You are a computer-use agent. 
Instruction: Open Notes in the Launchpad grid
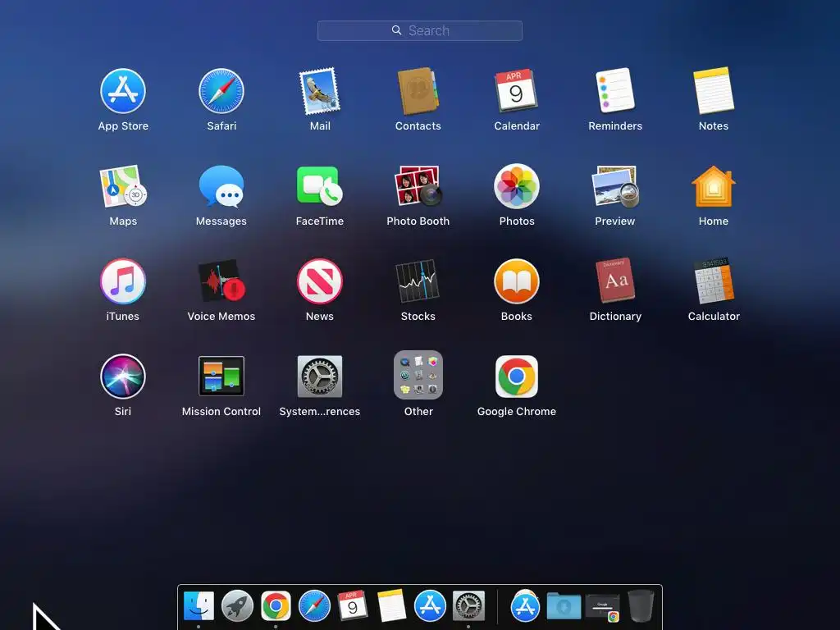(714, 91)
